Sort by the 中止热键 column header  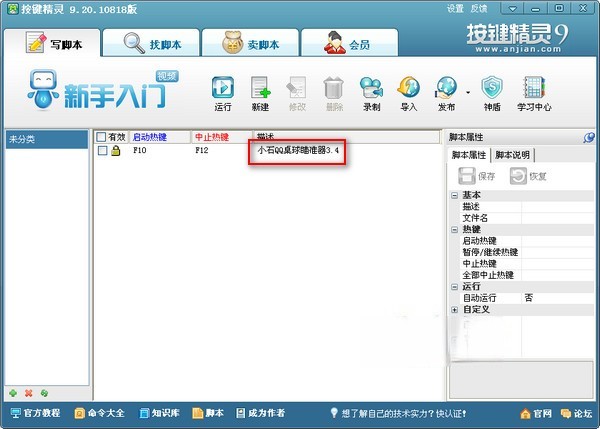pos(222,137)
